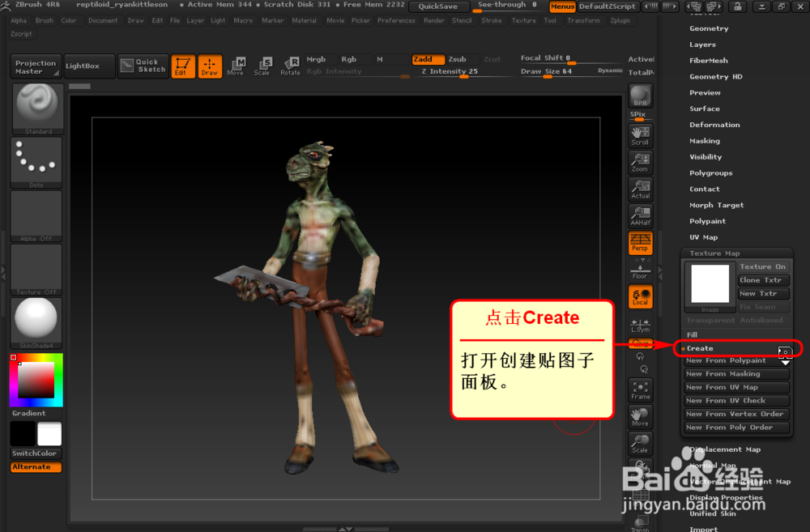Pick a color in the color picker
The image size is (810, 532).
click(x=36, y=380)
